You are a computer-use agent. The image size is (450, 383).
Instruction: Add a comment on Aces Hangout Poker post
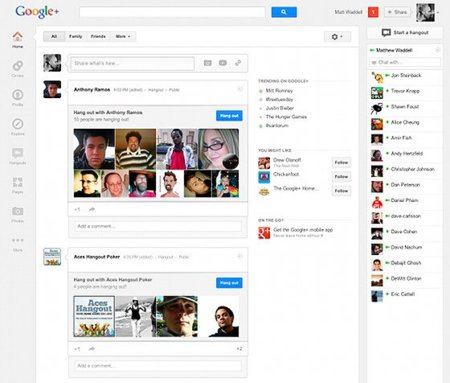point(158,366)
